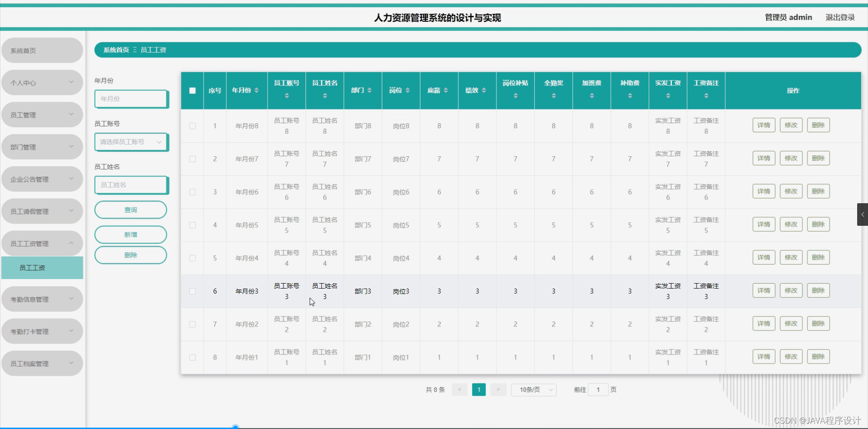868x429 pixels.
Task: Expand the 企业公告管理 sidebar menu
Action: click(x=42, y=179)
